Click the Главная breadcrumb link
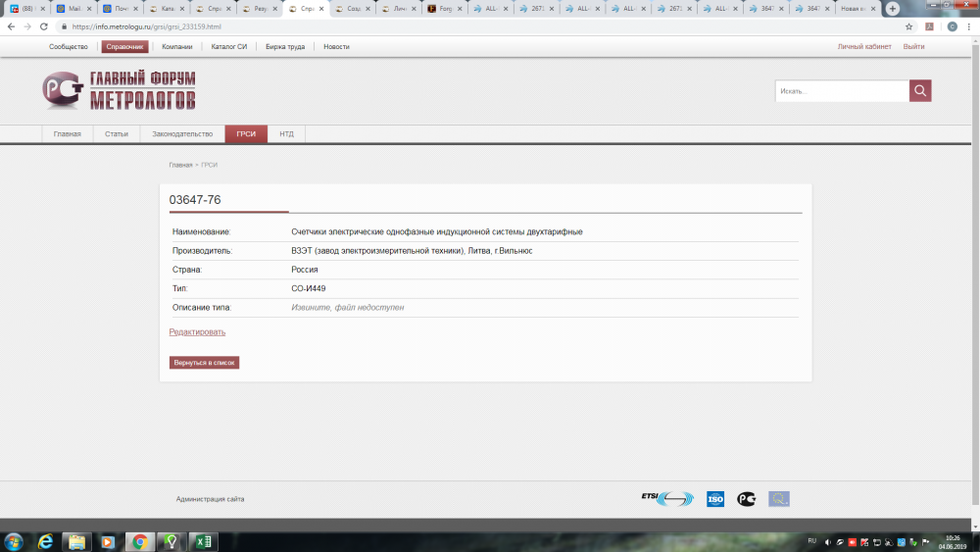 coord(180,165)
